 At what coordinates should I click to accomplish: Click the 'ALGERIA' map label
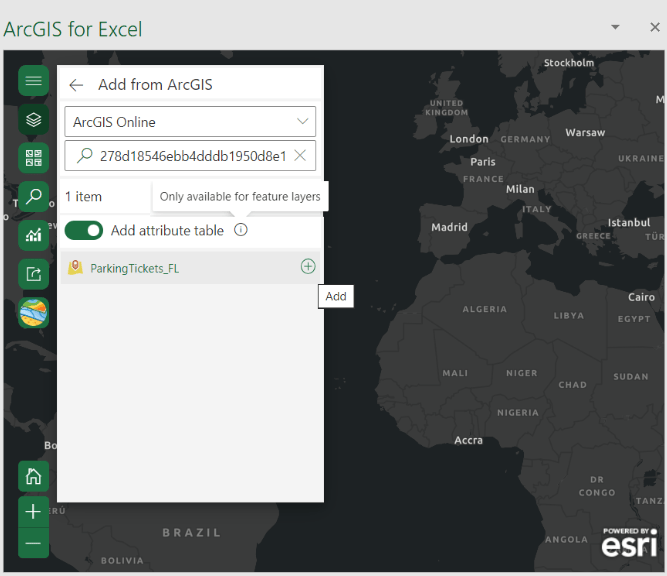click(485, 309)
